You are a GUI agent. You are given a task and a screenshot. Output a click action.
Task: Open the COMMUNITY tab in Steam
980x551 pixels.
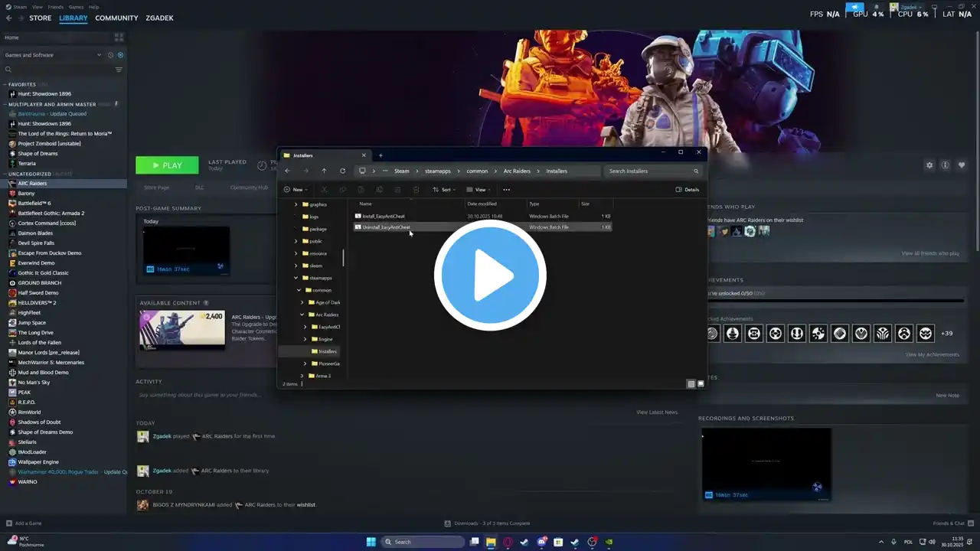point(116,18)
